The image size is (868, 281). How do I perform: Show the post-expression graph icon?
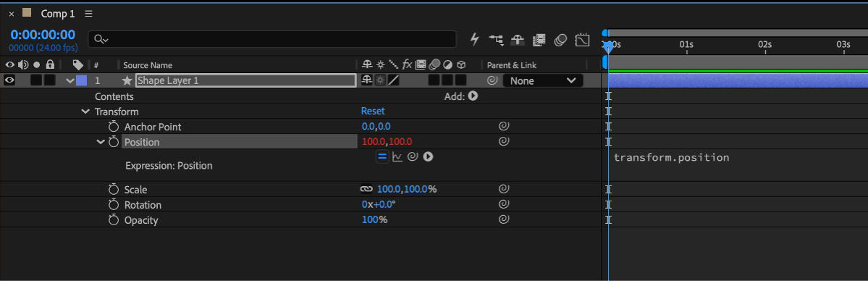397,157
